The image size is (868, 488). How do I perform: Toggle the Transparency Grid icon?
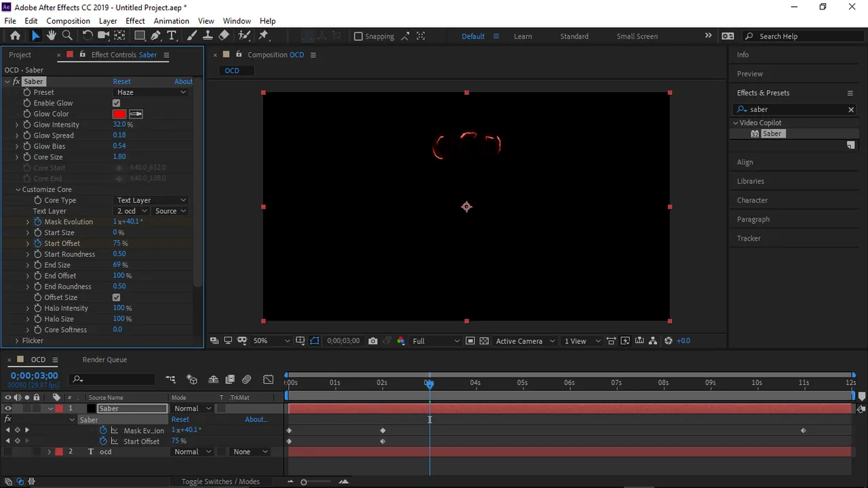click(484, 341)
